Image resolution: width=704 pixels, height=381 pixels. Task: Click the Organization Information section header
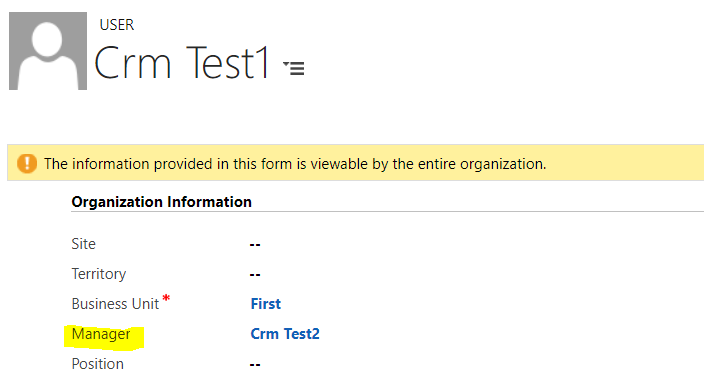(x=162, y=202)
